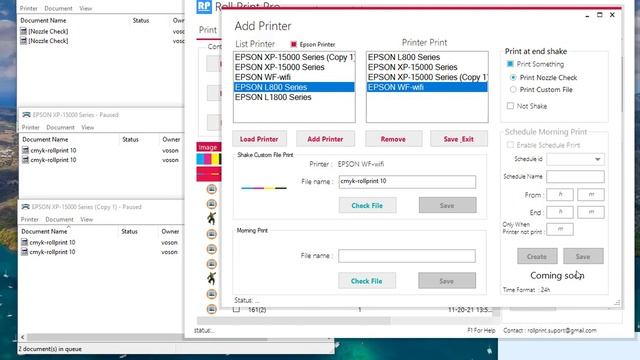Open Printer menu in XP-15000 Series - Paused window
Screen dimensions: 640x360
pos(31,127)
